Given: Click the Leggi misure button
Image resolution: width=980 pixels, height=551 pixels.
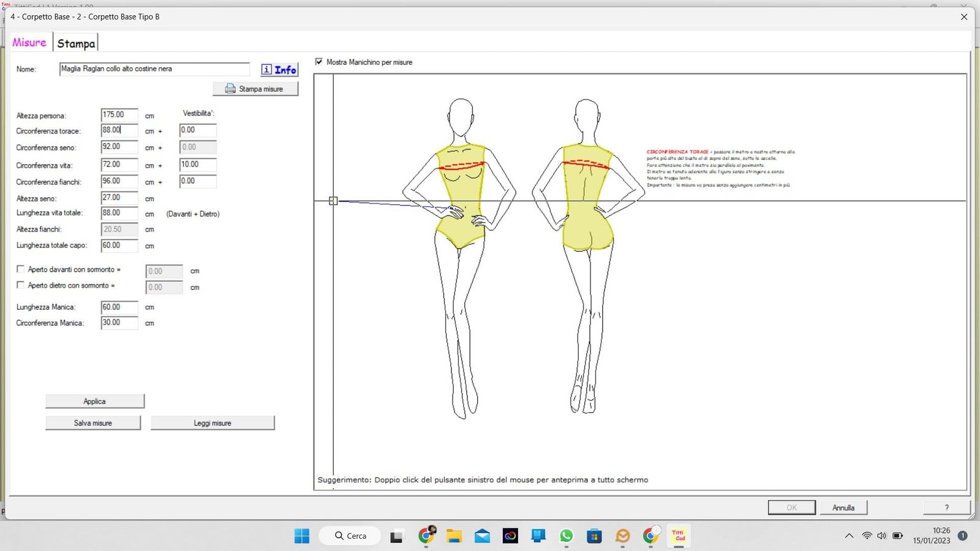Looking at the screenshot, I should click(213, 423).
